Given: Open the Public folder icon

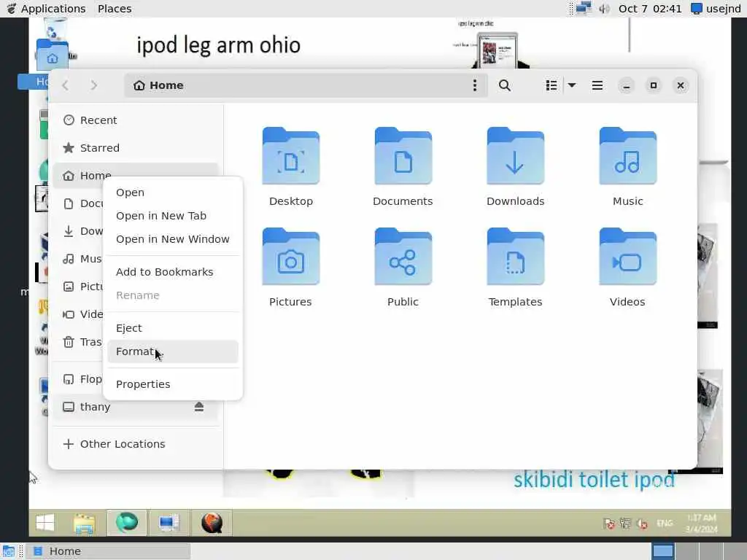Looking at the screenshot, I should [403, 257].
